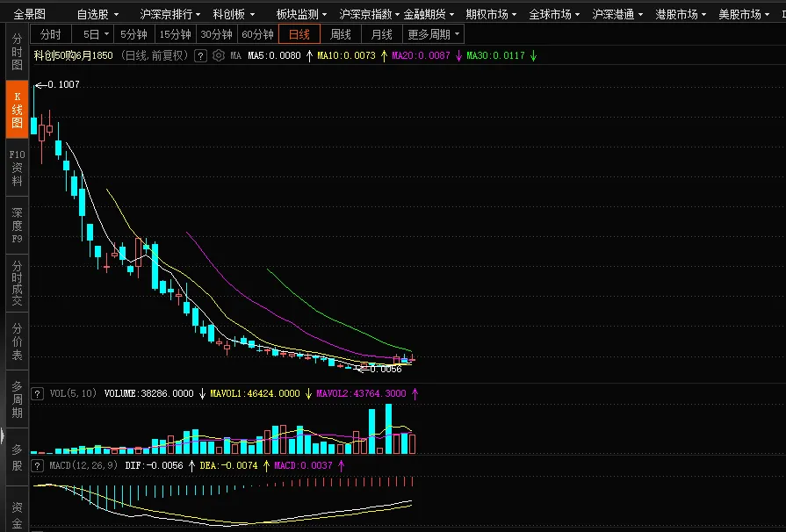The height and width of the screenshot is (532, 786).
Task: Open the 美股市场 menu
Action: [x=744, y=14]
